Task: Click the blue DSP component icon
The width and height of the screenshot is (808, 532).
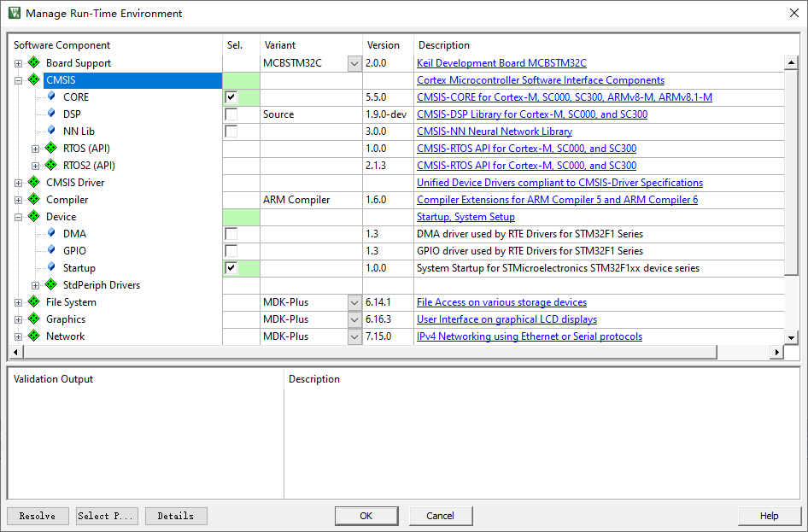Action: (x=51, y=114)
